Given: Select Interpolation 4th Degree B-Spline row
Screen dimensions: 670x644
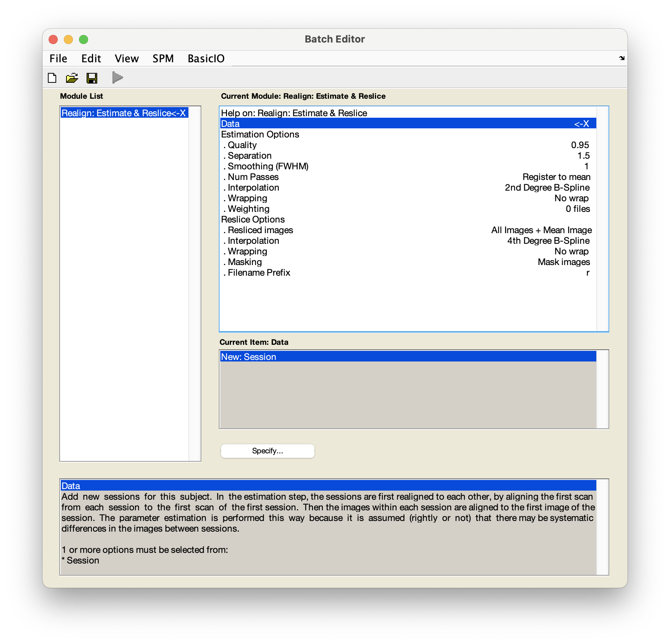Looking at the screenshot, I should pyautogui.click(x=408, y=240).
